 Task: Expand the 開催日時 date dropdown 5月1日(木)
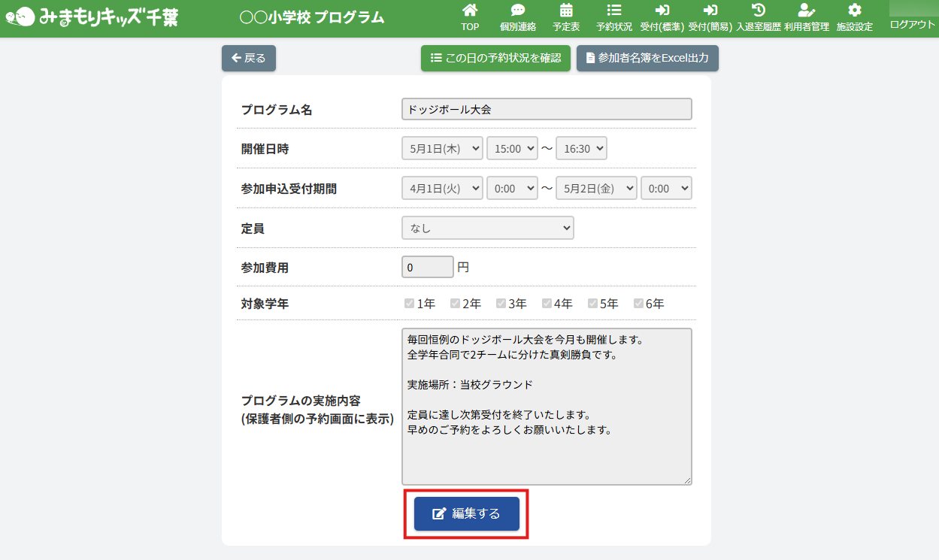tap(442, 149)
